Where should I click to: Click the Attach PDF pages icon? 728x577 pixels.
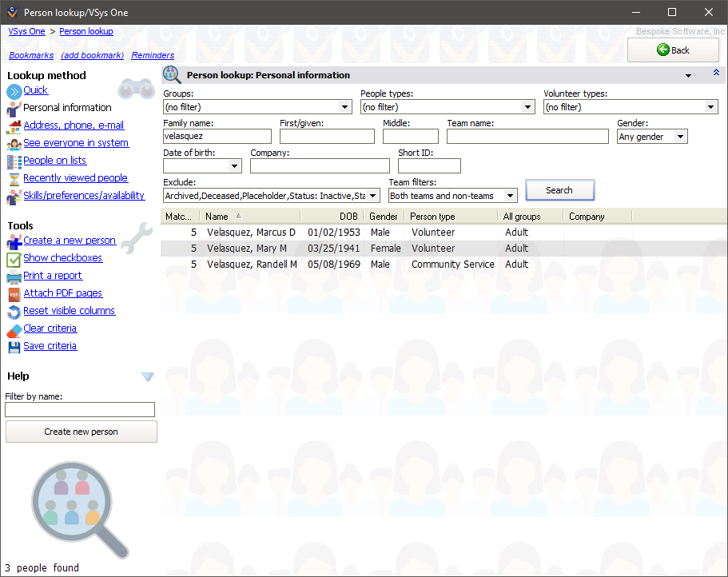click(x=14, y=292)
